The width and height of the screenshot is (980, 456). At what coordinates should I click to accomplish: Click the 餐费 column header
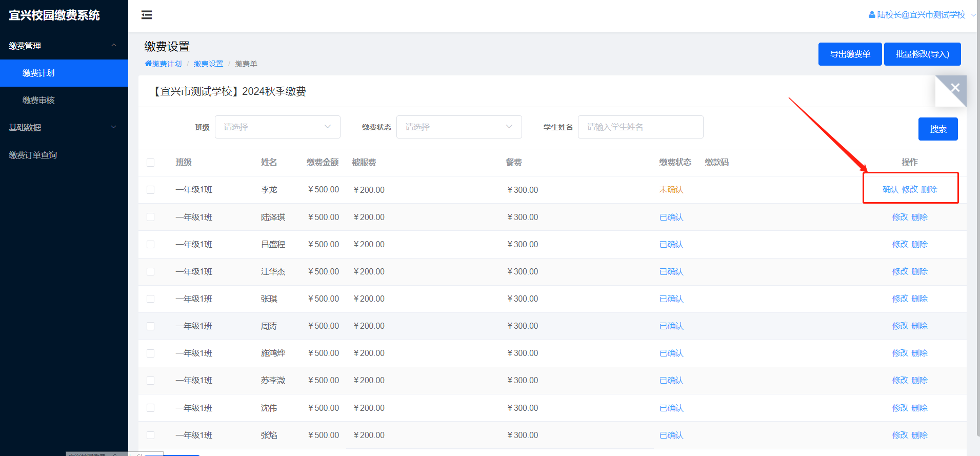pyautogui.click(x=514, y=162)
